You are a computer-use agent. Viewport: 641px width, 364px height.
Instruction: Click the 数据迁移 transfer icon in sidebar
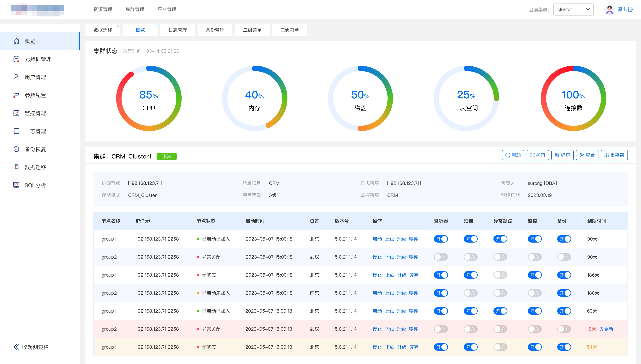click(16, 167)
